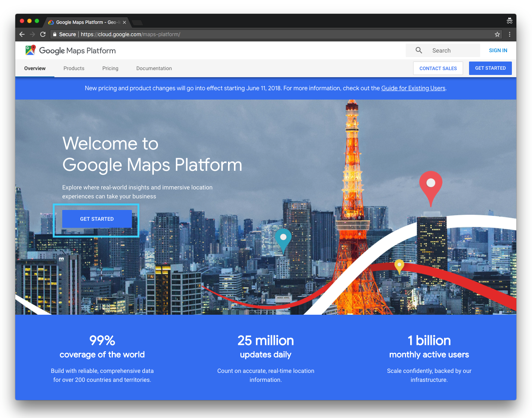Image resolution: width=532 pixels, height=418 pixels.
Task: Select the Overview tab
Action: pyautogui.click(x=35, y=68)
